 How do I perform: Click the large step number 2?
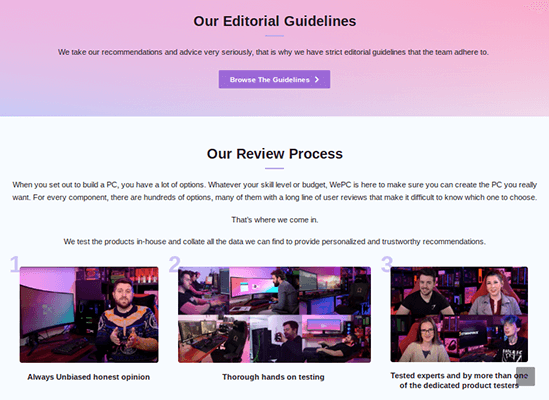click(x=174, y=264)
